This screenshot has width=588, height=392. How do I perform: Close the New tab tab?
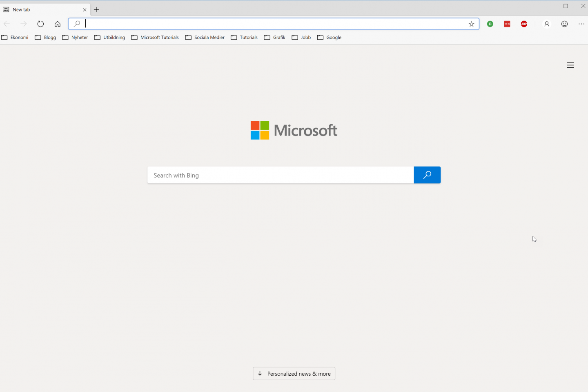[x=85, y=10]
